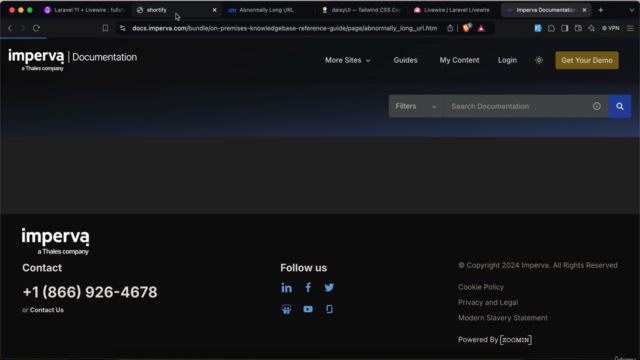Open the Twitter social icon

[329, 288]
